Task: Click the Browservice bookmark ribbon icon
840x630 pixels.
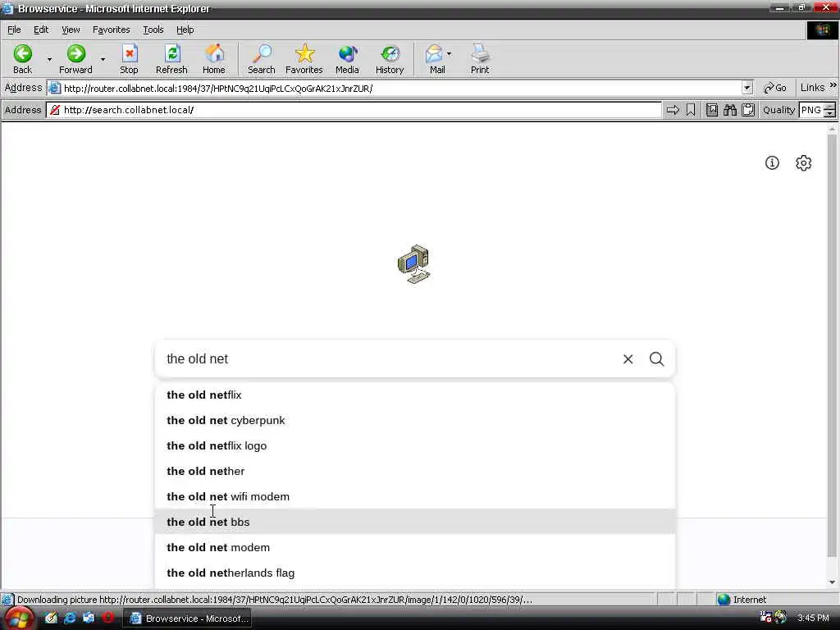Action: coord(691,110)
